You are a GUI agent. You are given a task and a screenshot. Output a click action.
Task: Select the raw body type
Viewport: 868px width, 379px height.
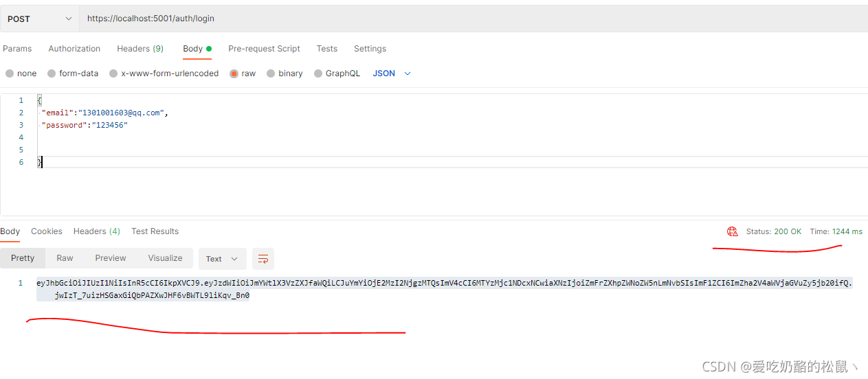coord(243,73)
